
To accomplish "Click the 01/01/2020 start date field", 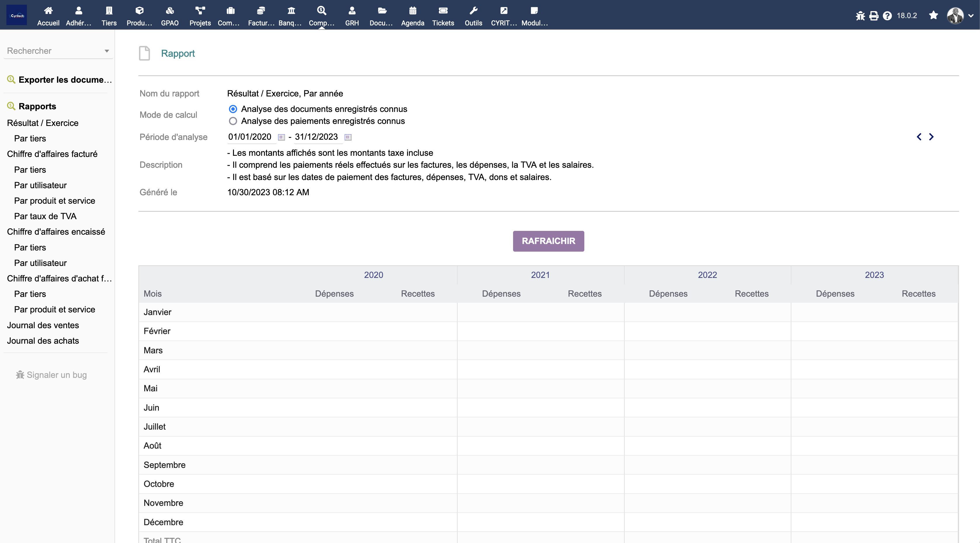I will (251, 137).
